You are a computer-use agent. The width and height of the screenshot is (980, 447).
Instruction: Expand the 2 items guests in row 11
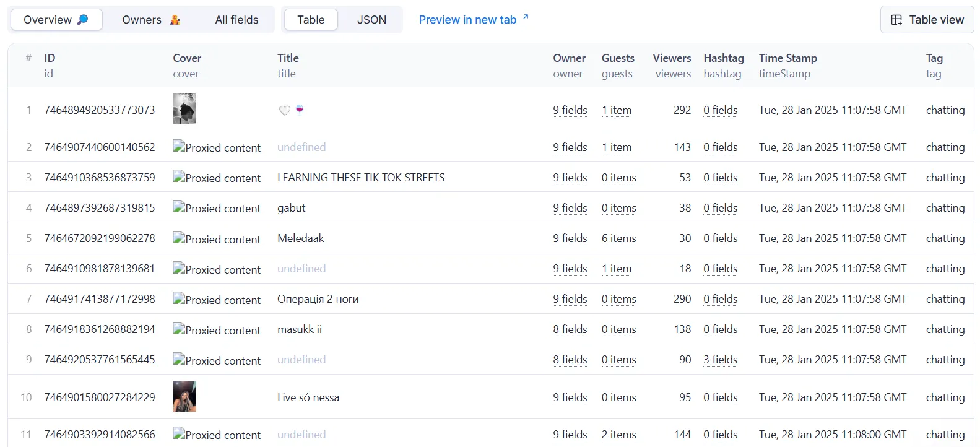point(618,435)
